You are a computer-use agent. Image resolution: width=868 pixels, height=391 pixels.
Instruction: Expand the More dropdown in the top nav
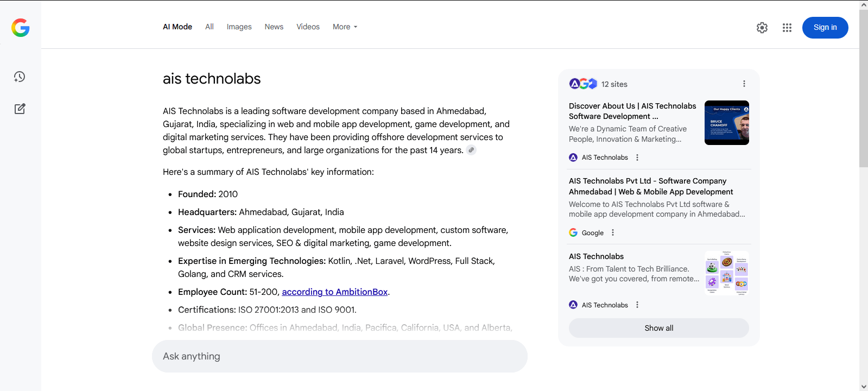tap(345, 27)
